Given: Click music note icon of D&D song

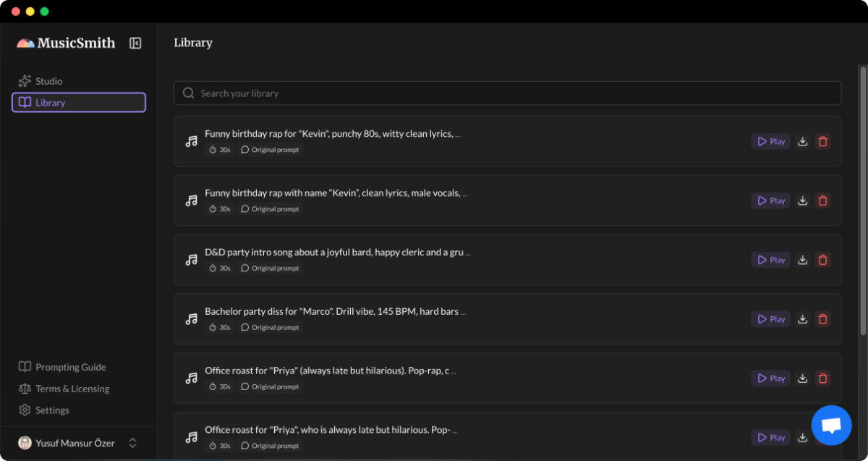Looking at the screenshot, I should pyautogui.click(x=191, y=260).
